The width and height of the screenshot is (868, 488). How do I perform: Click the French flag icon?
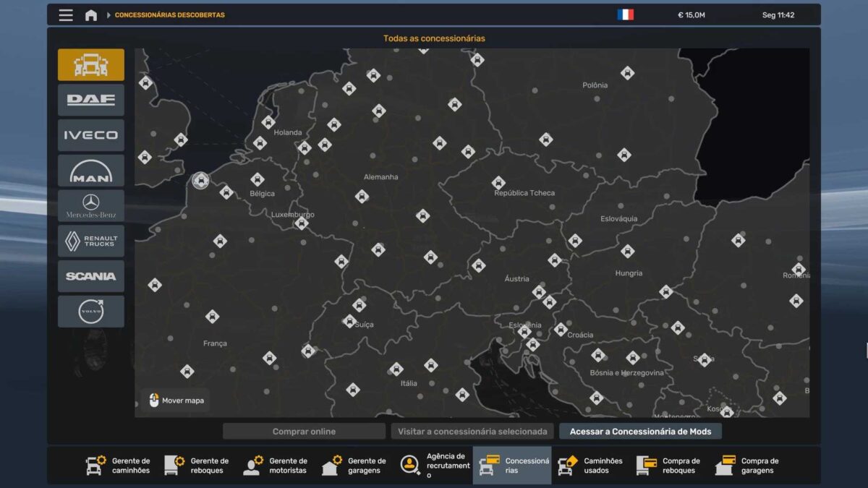(626, 14)
